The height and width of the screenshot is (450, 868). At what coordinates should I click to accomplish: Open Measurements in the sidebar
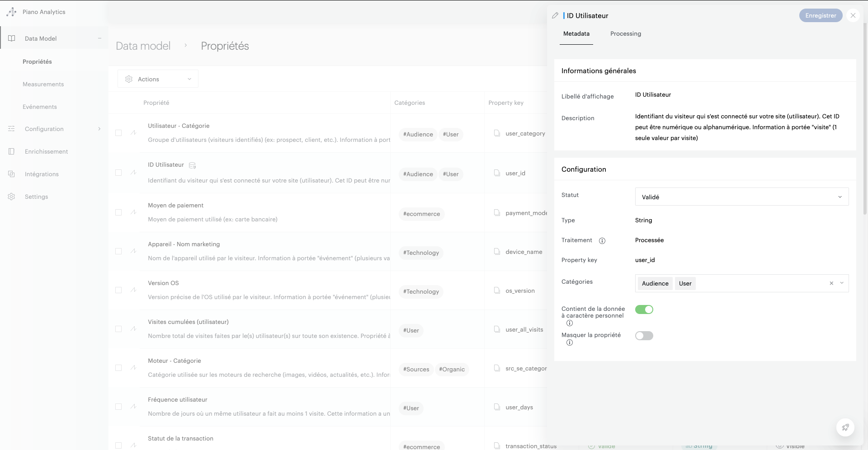coord(43,84)
